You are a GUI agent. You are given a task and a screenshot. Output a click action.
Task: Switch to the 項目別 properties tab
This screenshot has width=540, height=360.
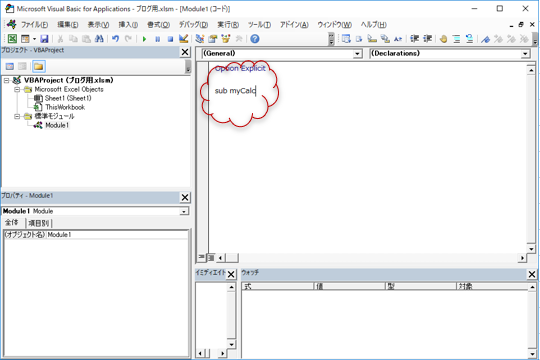tap(39, 223)
